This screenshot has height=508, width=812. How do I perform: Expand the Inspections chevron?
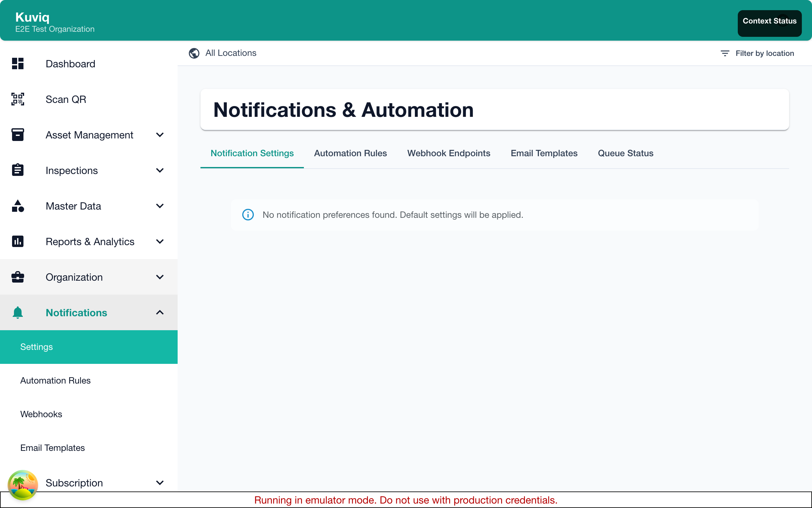point(160,170)
